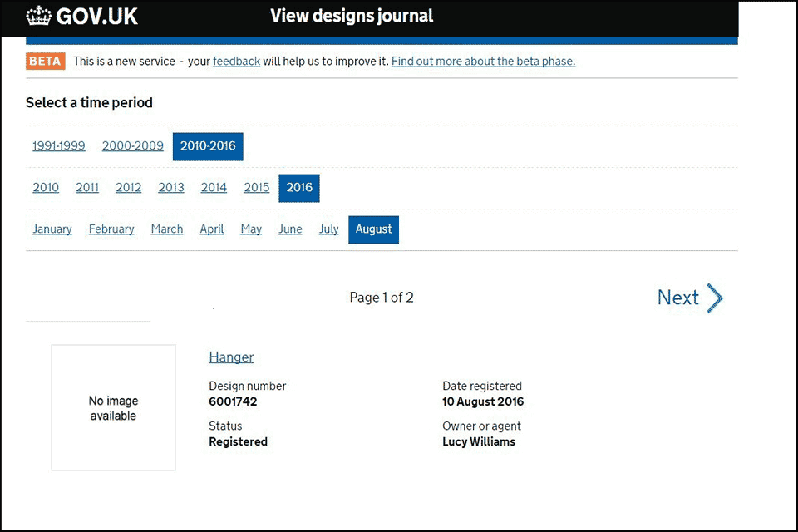Show designs from March
The width and height of the screenshot is (798, 532).
pyautogui.click(x=167, y=229)
